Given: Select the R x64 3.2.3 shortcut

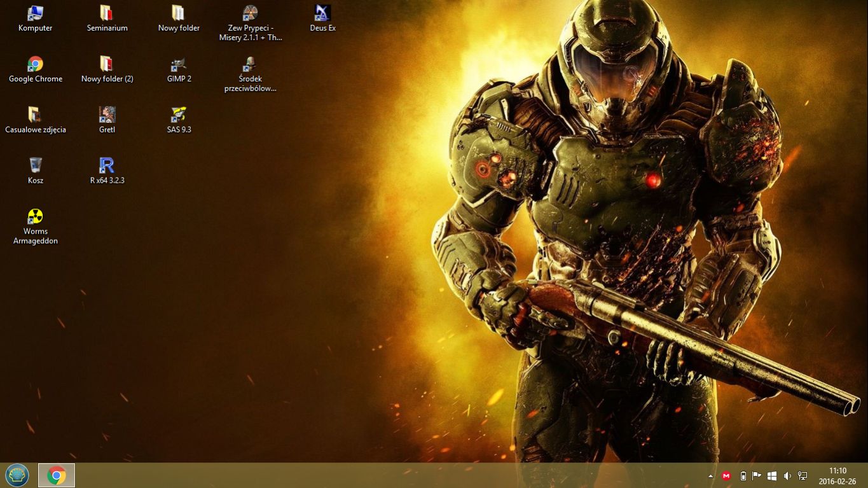Looking at the screenshot, I should pyautogui.click(x=107, y=171).
